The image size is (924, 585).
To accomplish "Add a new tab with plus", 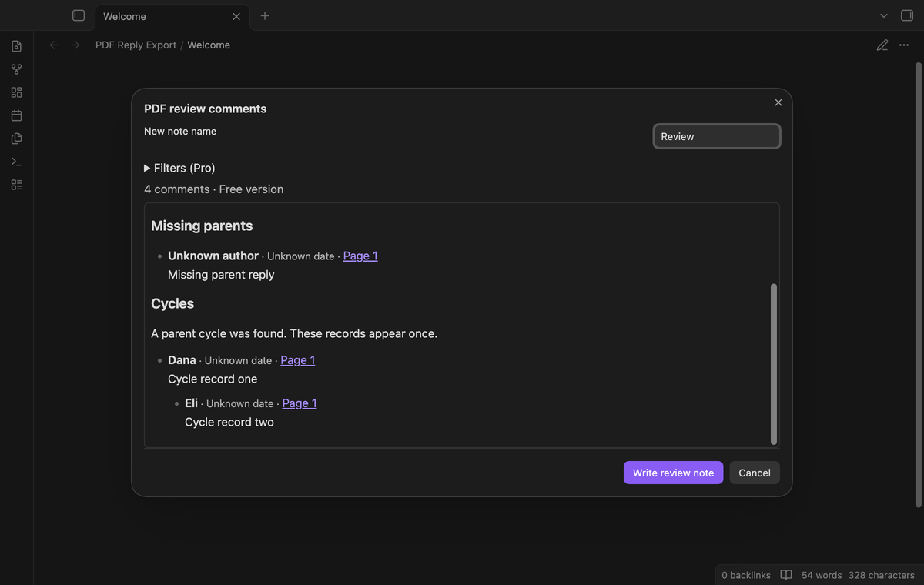I will [265, 15].
